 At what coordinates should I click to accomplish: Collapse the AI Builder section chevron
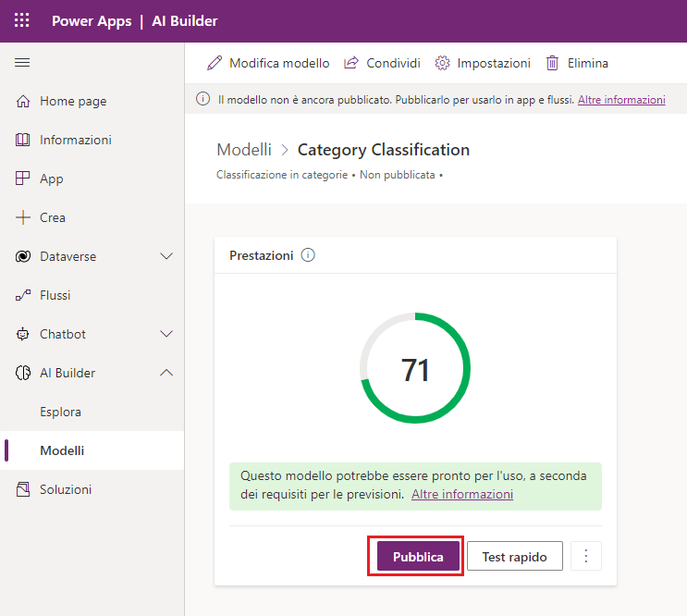(166, 373)
